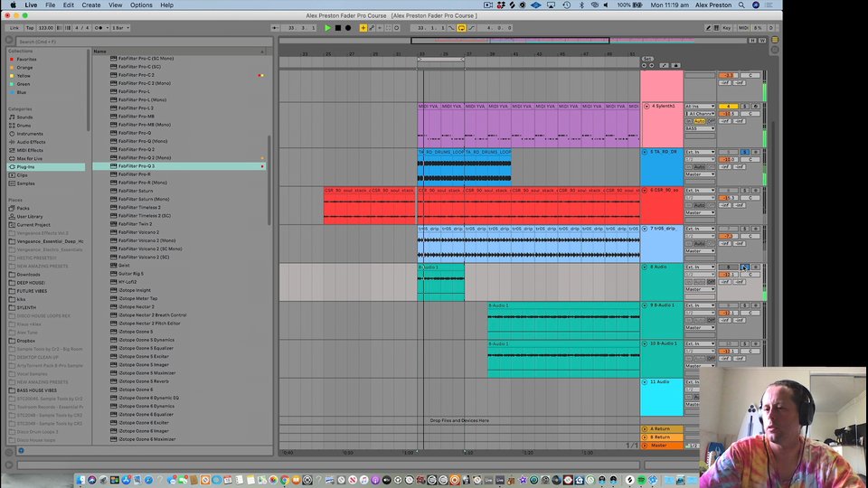Fold the 4 Sylenth1 track
Viewport: 868px width, 488px height.
[x=646, y=107]
